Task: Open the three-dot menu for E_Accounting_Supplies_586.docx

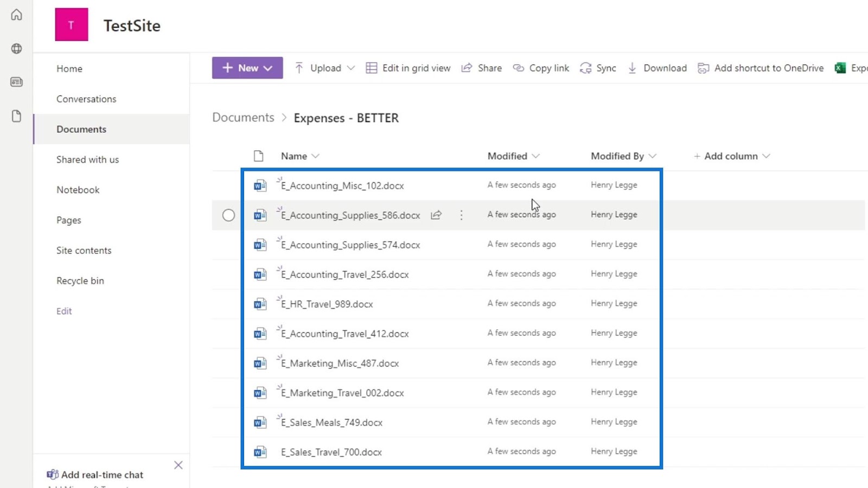Action: coord(461,215)
